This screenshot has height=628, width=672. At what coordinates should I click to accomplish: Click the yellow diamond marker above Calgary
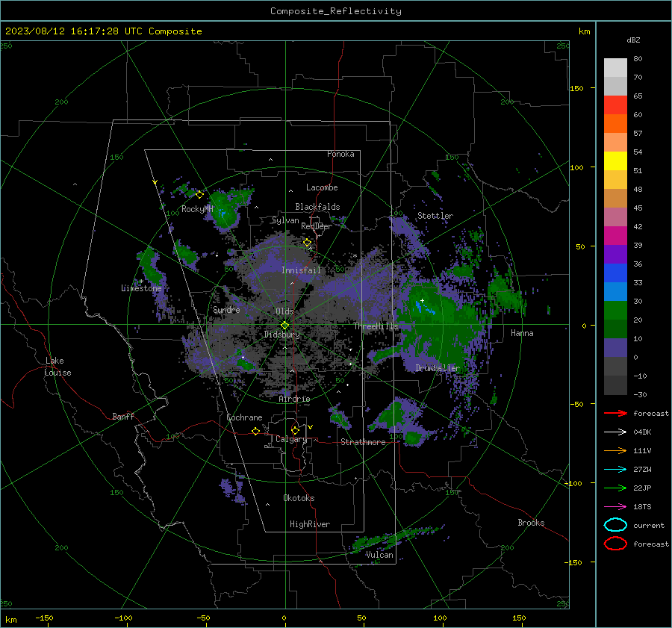click(x=295, y=430)
